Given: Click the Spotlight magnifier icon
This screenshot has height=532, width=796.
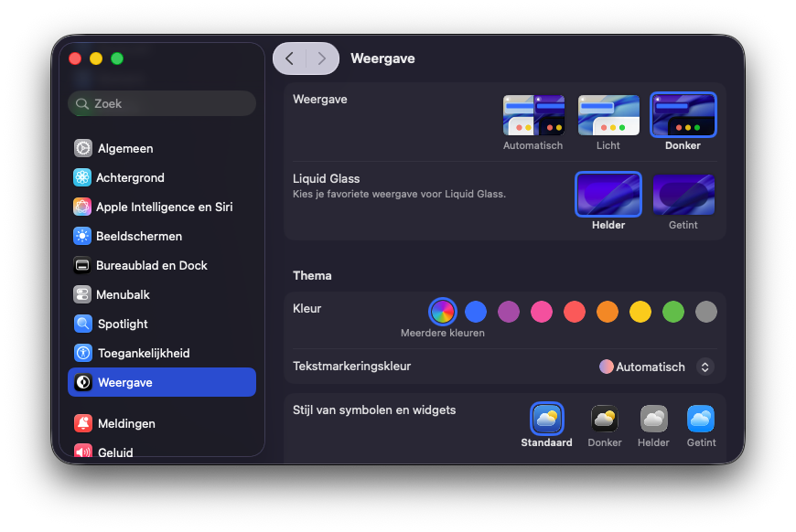Looking at the screenshot, I should click(83, 324).
